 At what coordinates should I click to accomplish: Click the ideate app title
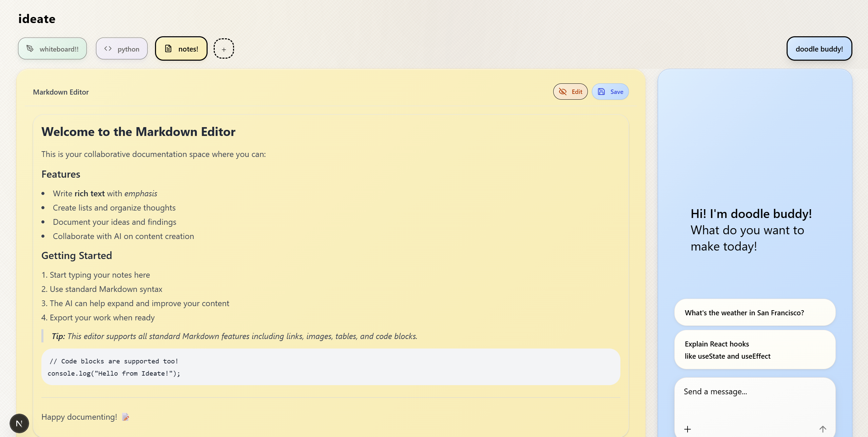pos(37,19)
